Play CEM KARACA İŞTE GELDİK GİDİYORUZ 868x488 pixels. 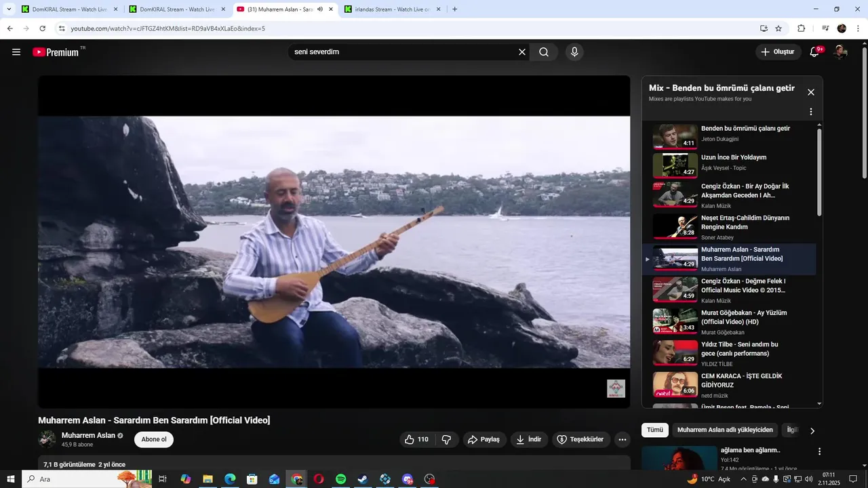[729, 385]
